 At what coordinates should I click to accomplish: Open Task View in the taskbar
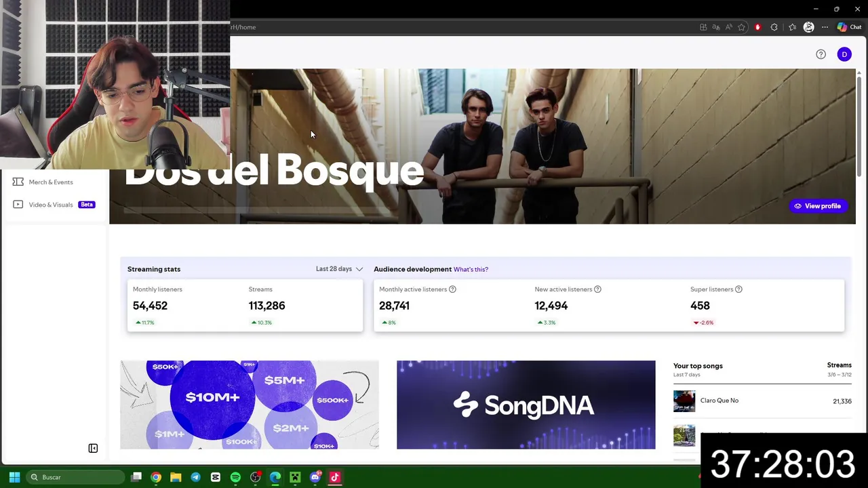pos(136,477)
